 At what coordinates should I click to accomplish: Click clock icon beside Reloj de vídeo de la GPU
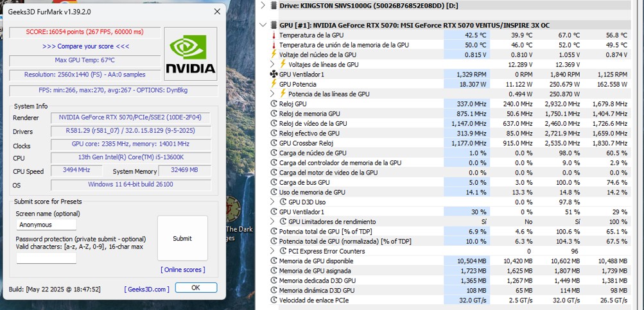pyautogui.click(x=274, y=124)
